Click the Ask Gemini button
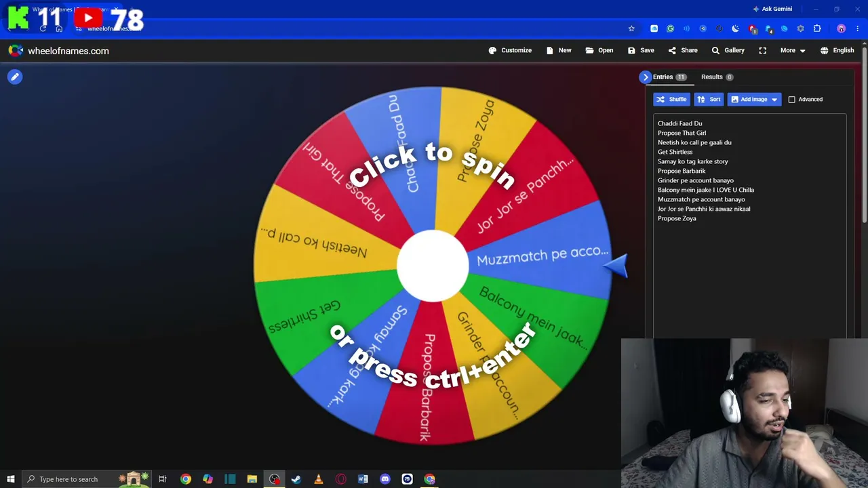The image size is (868, 488). [x=772, y=9]
